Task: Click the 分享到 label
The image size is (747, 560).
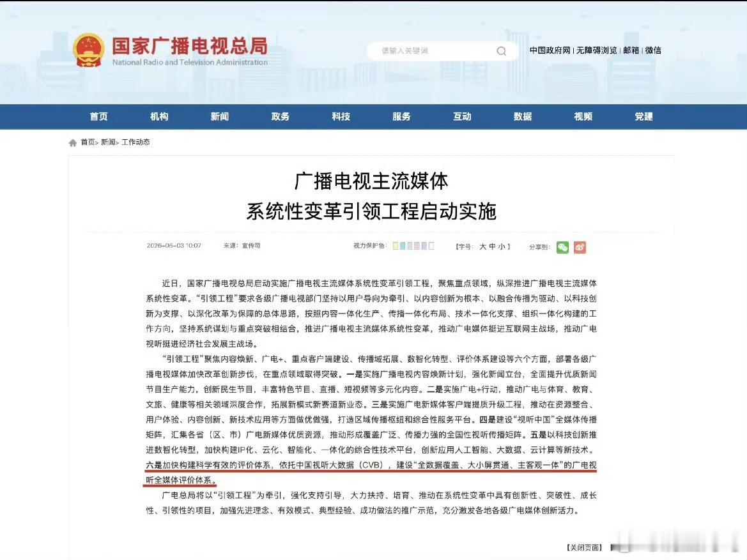Action: (x=540, y=247)
